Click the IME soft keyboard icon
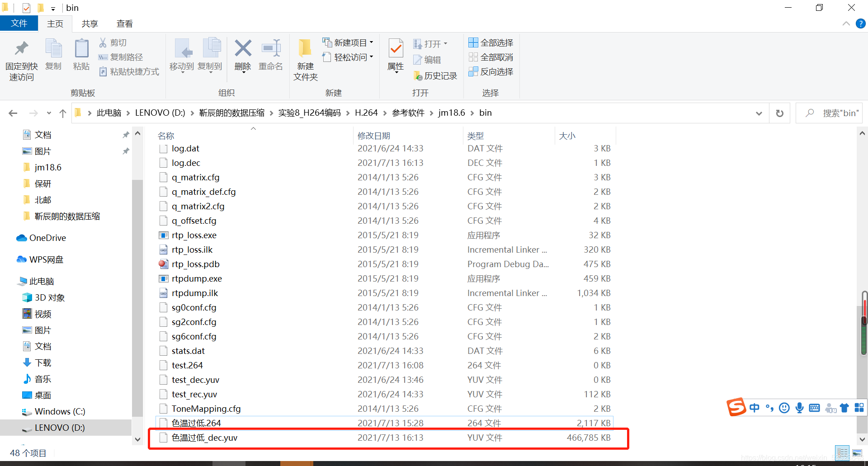The width and height of the screenshot is (868, 466). pyautogui.click(x=814, y=408)
